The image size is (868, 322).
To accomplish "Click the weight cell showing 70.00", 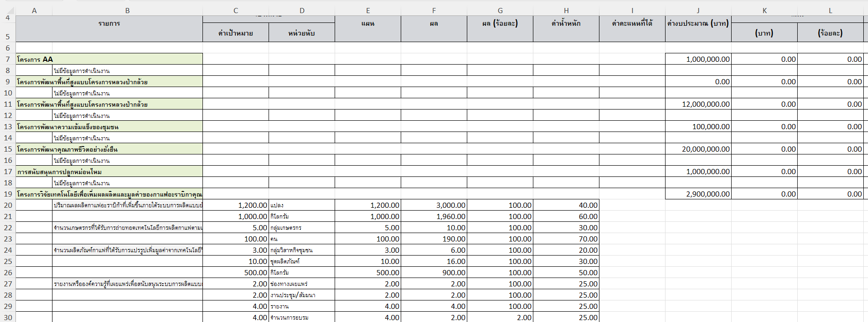I will pyautogui.click(x=566, y=239).
